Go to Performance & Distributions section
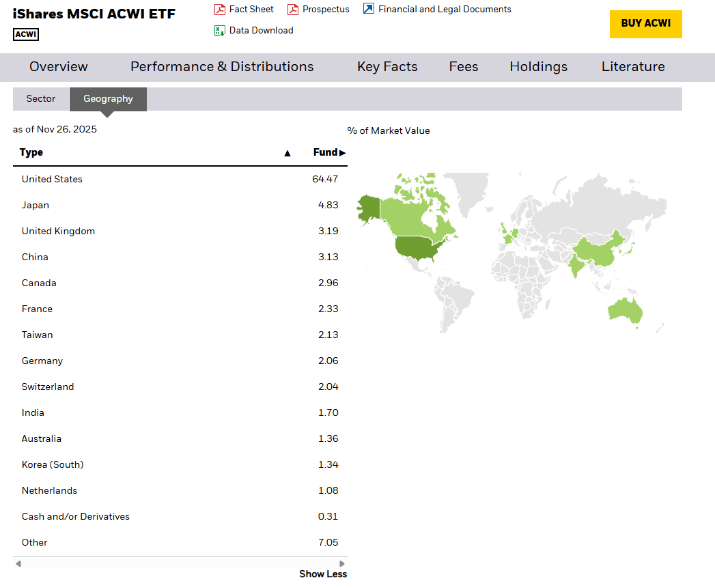The image size is (715, 588). pos(222,67)
